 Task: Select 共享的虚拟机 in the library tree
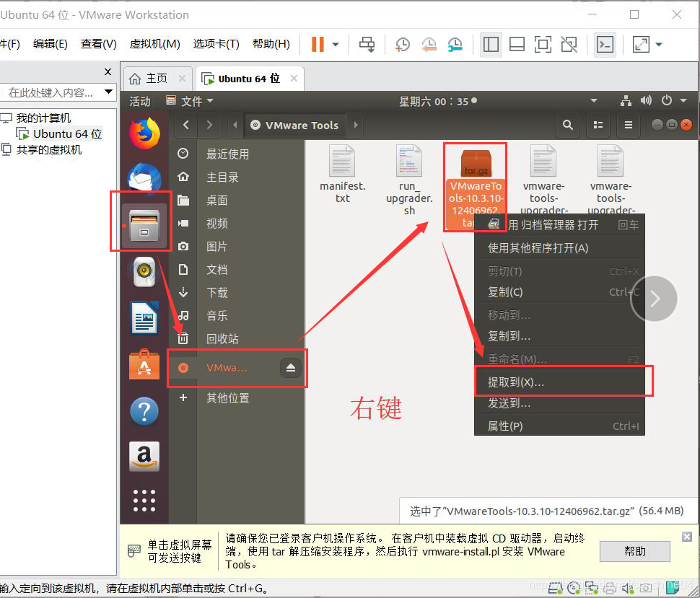[x=48, y=150]
